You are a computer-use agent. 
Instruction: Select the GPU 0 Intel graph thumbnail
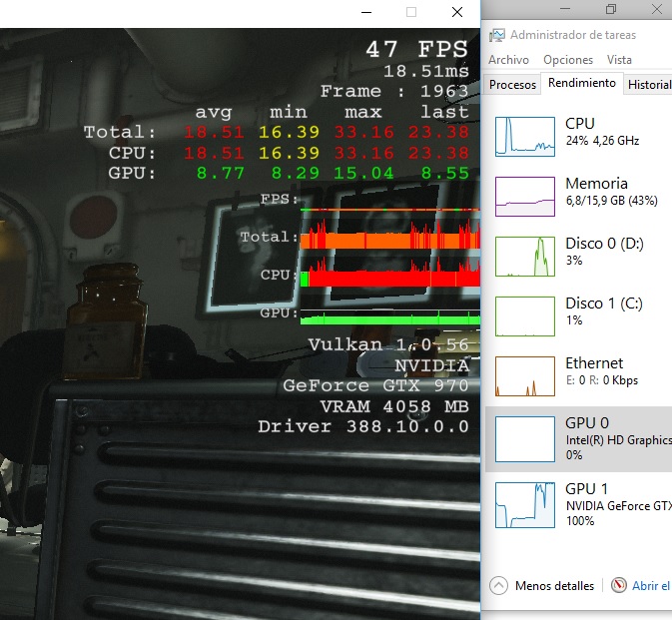[525, 439]
